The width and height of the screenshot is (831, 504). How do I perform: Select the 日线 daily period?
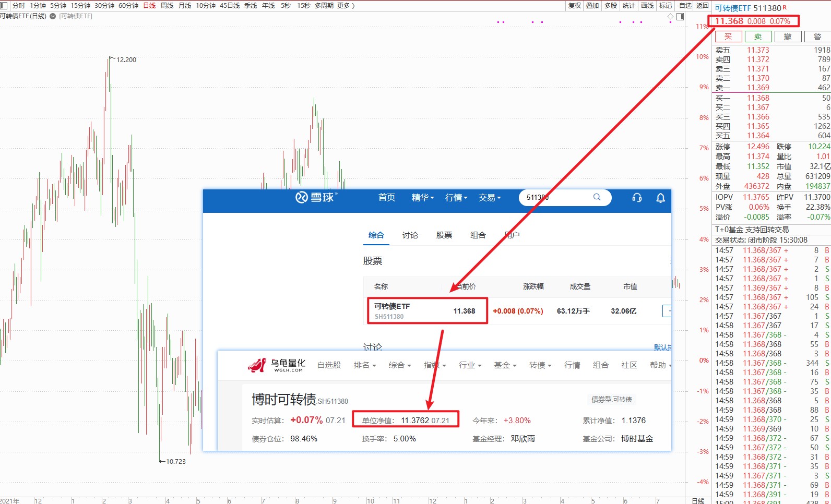(149, 5)
